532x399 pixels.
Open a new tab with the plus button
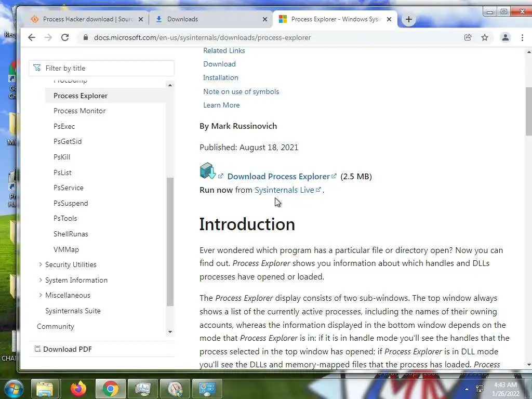409,19
